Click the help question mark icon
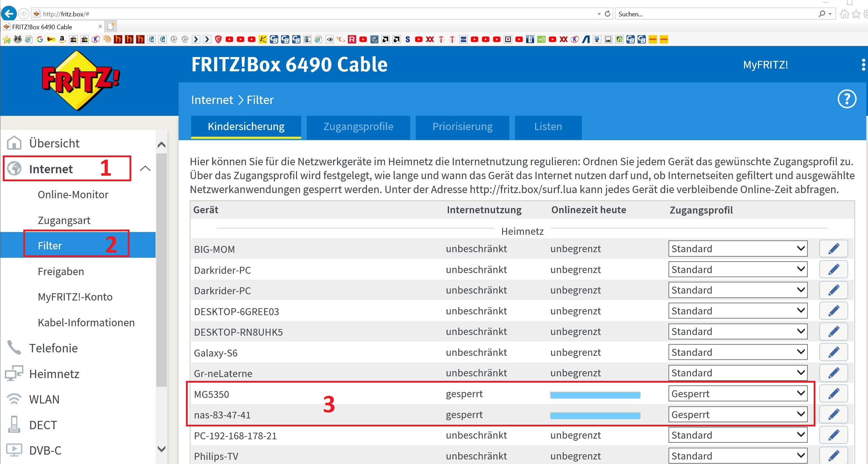This screenshot has width=868, height=464. (x=846, y=99)
